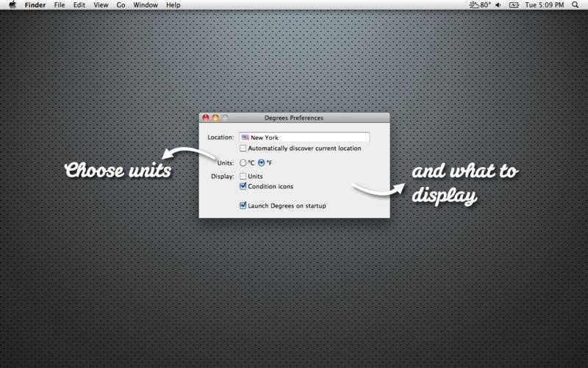This screenshot has width=588, height=368.
Task: Open the Edit menu
Action: pos(79,5)
